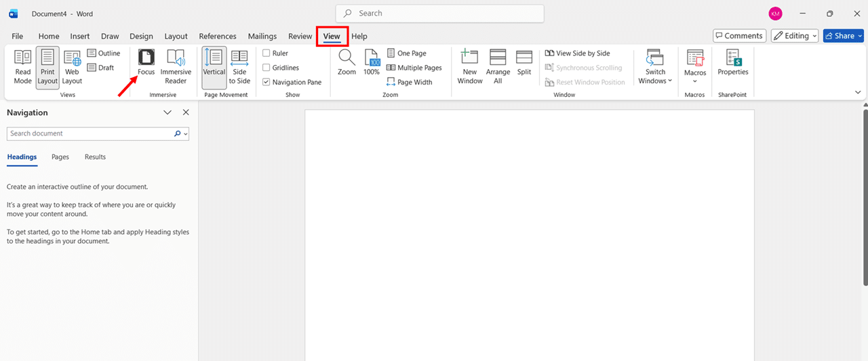Zoom to Page Width
Screen dimensions: 868x361
point(409,82)
